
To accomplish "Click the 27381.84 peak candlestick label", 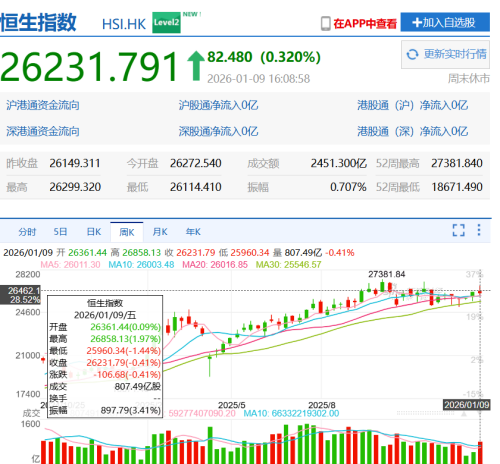I will [x=387, y=274].
